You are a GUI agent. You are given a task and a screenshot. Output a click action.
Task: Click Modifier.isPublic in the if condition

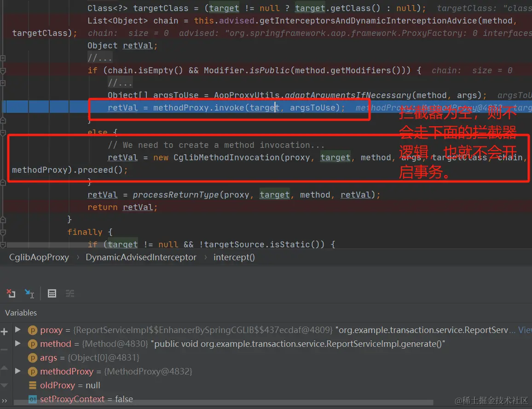[x=247, y=70]
